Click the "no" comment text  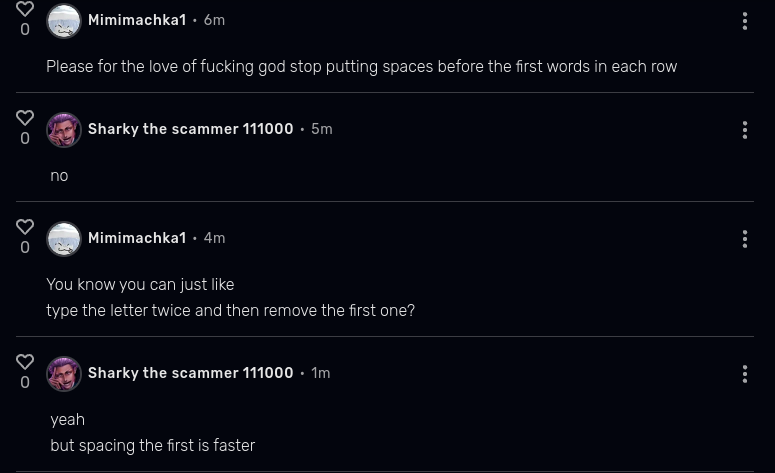tap(59, 176)
